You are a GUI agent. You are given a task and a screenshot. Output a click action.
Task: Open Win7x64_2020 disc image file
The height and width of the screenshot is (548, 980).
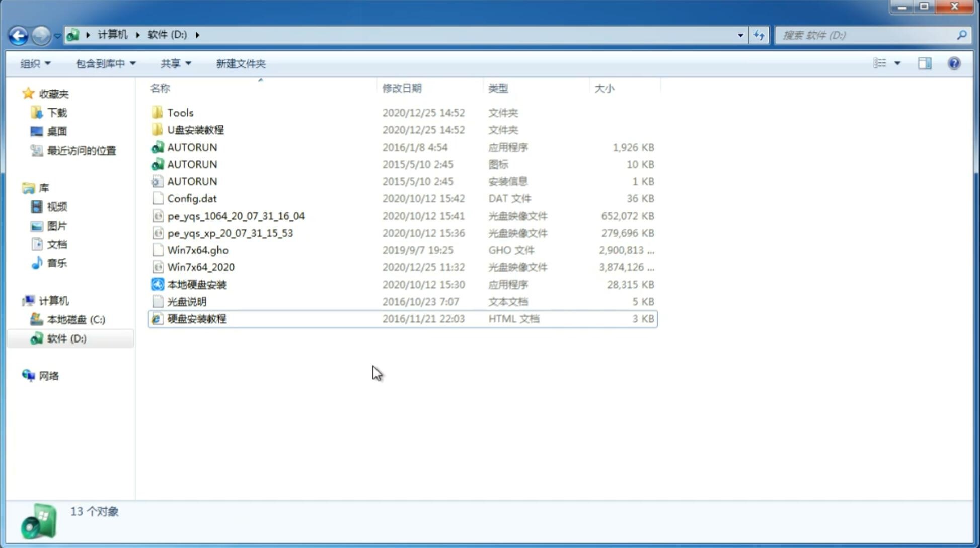point(200,266)
